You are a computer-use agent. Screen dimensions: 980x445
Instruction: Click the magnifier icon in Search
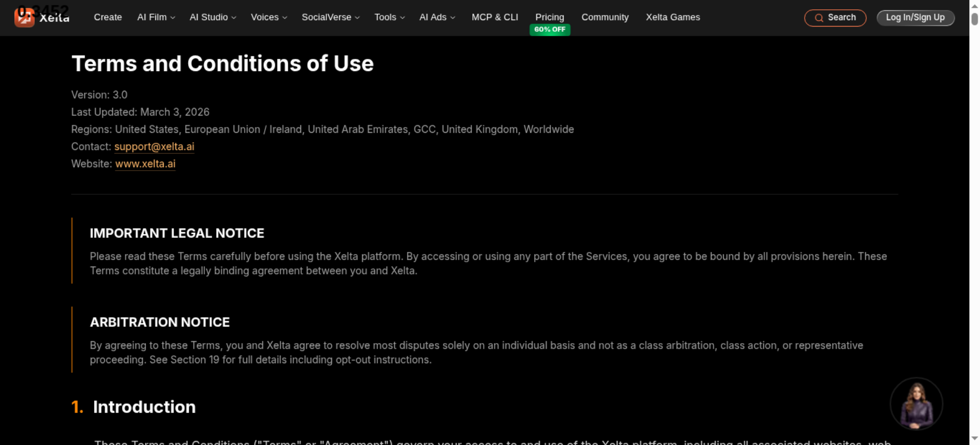point(819,18)
